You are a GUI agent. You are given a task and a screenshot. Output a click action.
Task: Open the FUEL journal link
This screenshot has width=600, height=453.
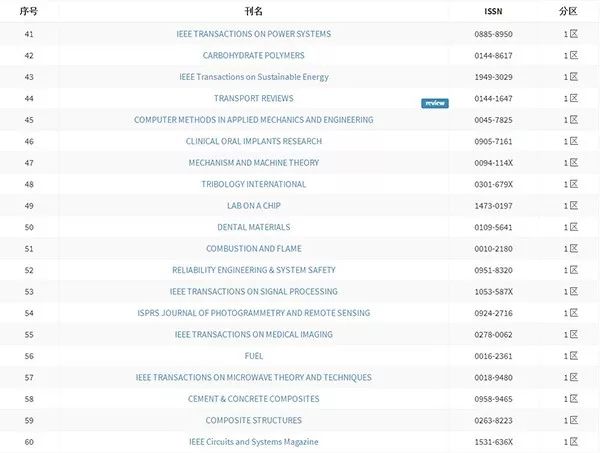coord(253,356)
